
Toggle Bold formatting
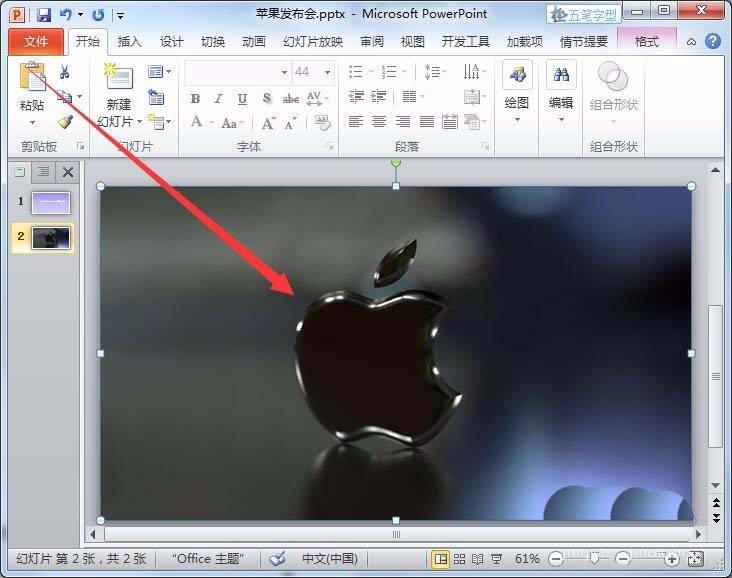pos(195,99)
